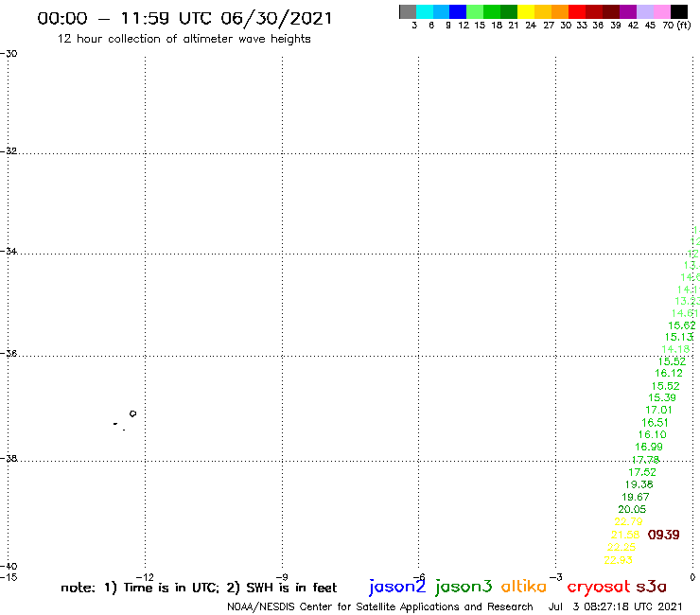Click the 3 label under the color scale

point(414,25)
